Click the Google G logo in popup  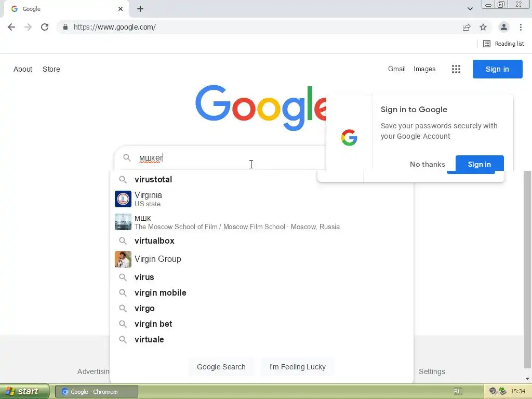(x=349, y=137)
